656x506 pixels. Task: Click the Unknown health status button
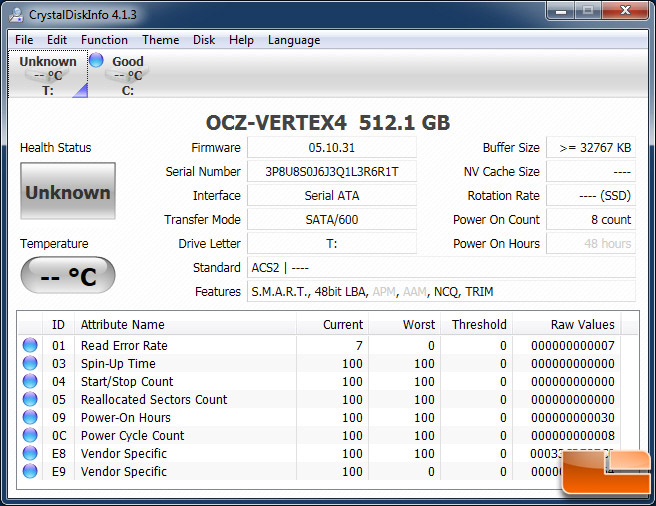tap(68, 191)
